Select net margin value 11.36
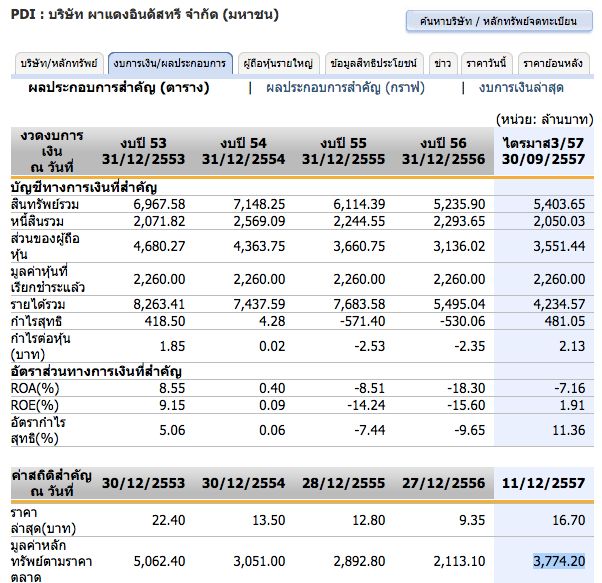Viewport: 602px width, 583px height. click(569, 430)
